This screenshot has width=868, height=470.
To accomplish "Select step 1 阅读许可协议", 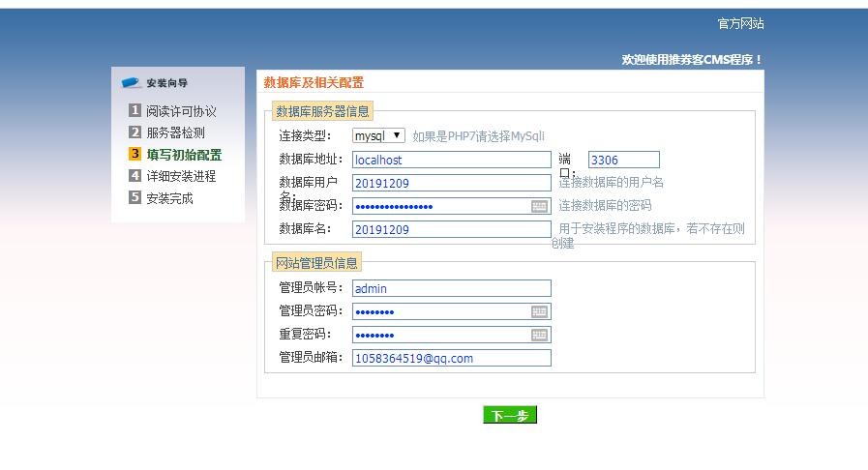I will (x=181, y=111).
